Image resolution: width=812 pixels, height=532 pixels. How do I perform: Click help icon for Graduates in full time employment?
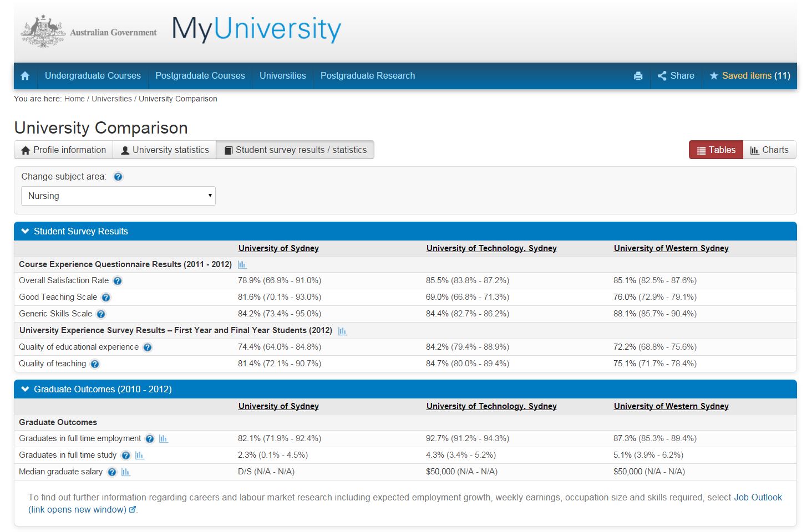pyautogui.click(x=150, y=439)
